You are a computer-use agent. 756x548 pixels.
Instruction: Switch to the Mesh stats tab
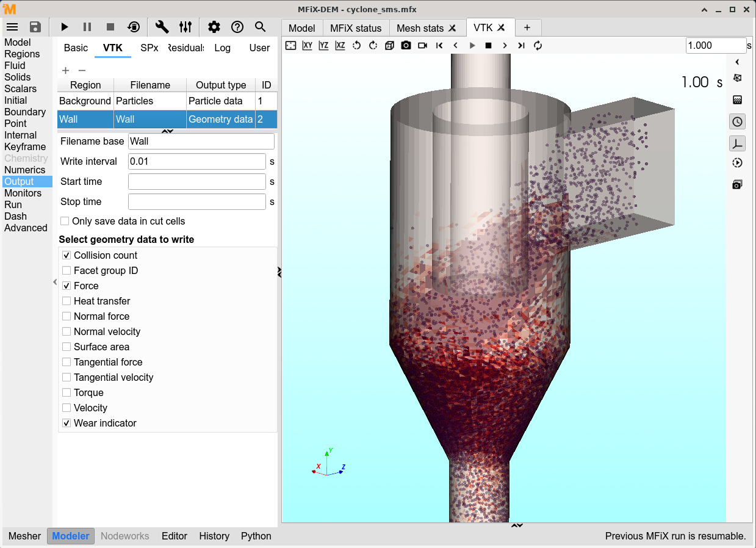pyautogui.click(x=420, y=28)
